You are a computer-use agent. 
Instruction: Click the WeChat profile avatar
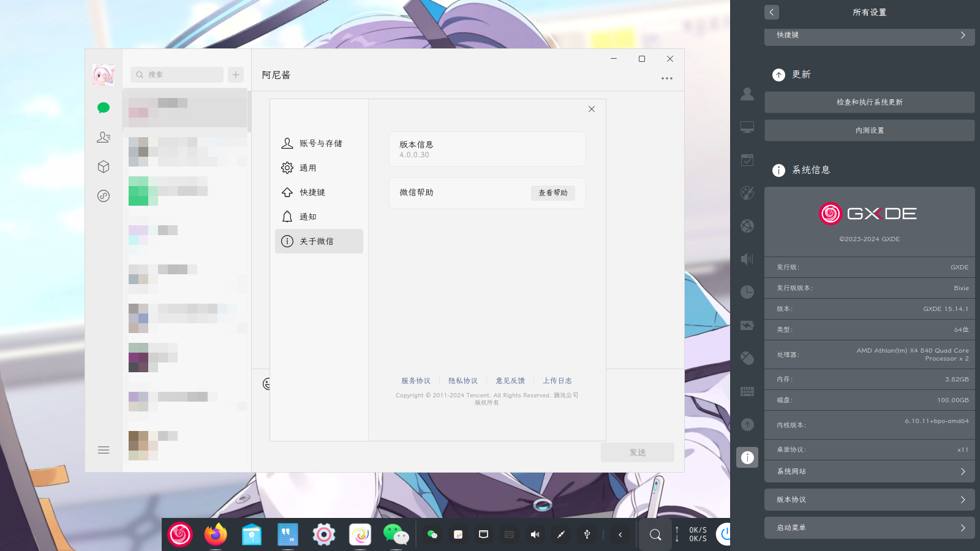pos(104,75)
